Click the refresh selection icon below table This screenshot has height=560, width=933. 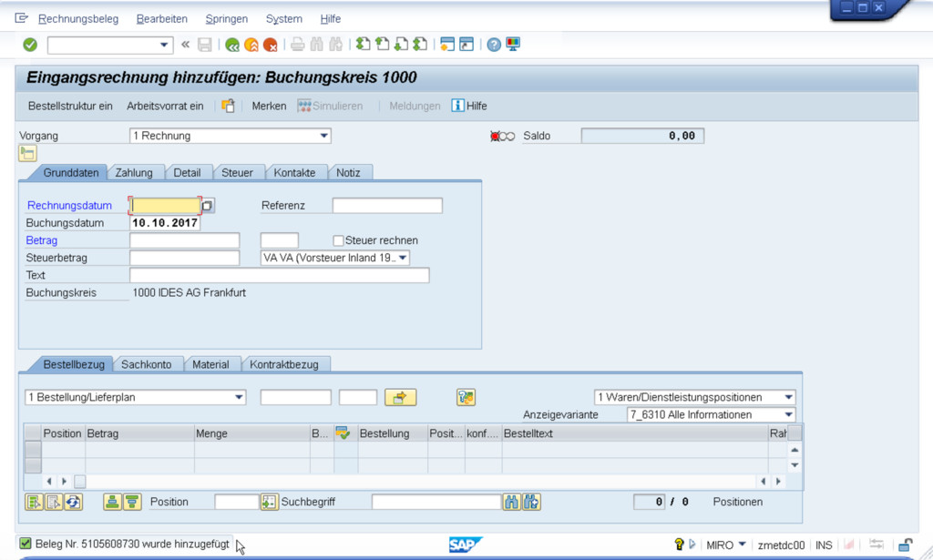pyautogui.click(x=73, y=503)
